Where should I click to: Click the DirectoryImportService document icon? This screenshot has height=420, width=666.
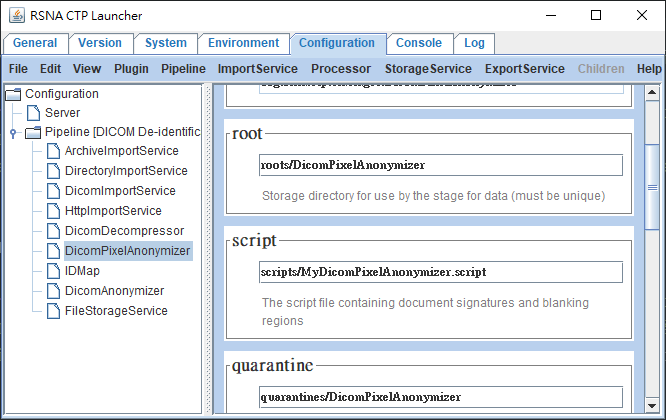(53, 171)
